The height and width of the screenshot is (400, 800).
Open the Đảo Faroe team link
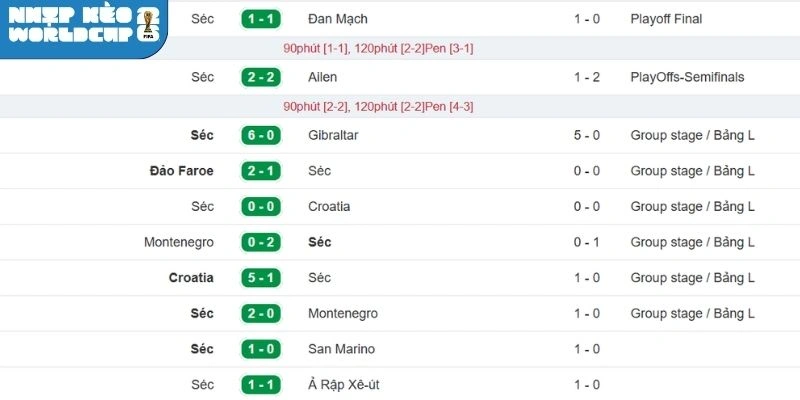click(180, 171)
